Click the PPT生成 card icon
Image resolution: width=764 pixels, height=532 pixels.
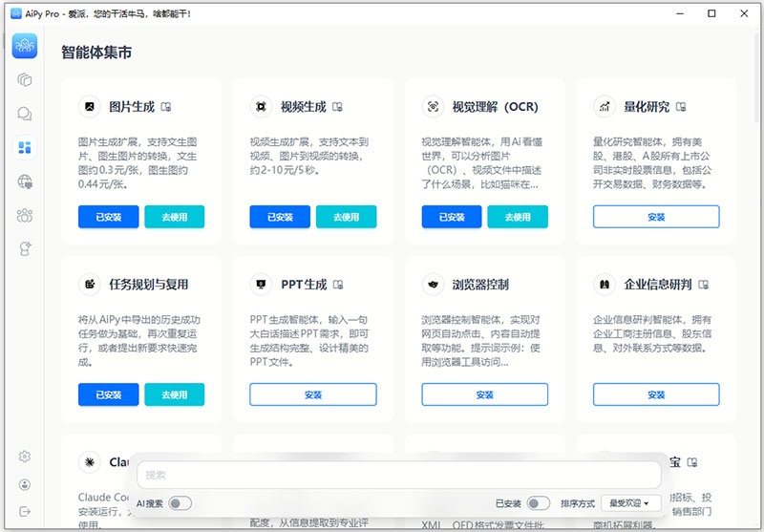[x=261, y=284]
